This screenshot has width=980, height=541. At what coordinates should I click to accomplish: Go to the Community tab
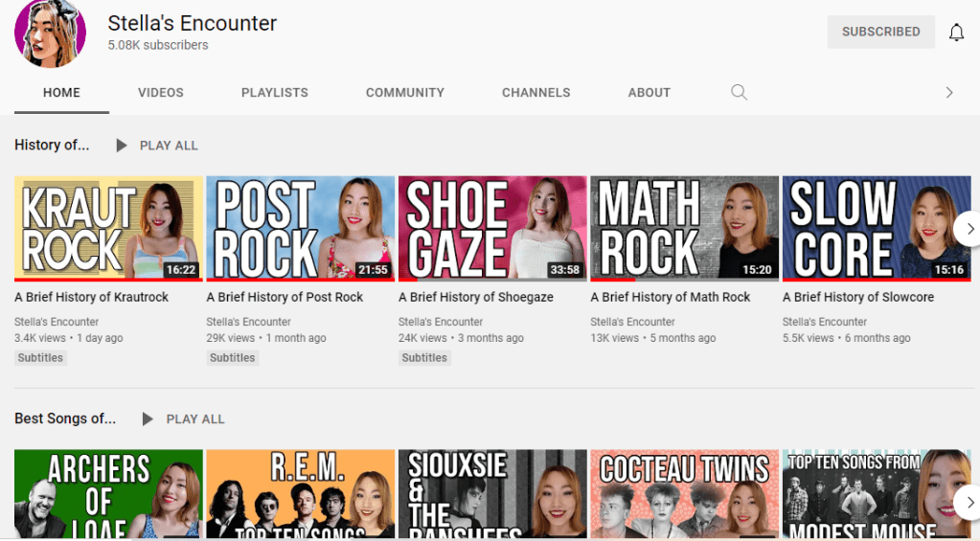click(404, 93)
